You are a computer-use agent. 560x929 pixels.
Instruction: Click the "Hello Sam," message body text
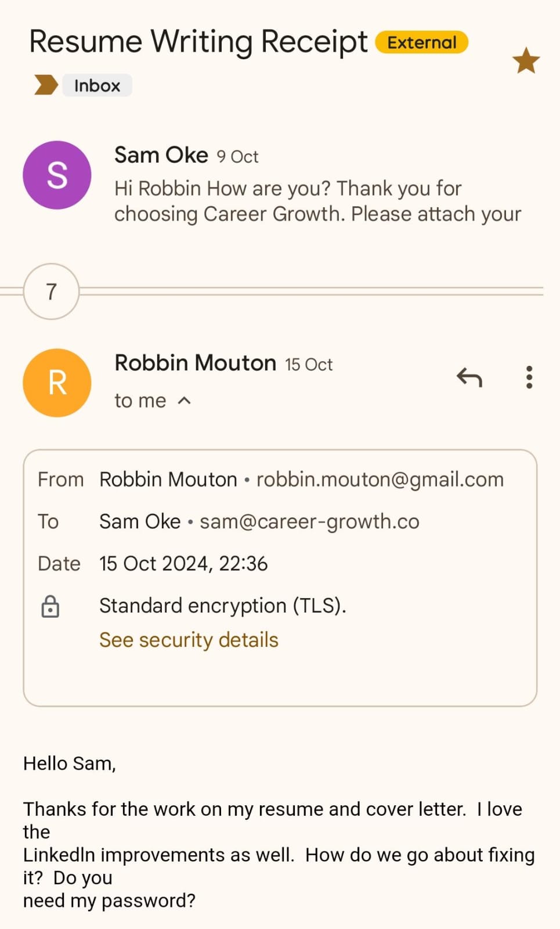[x=70, y=763]
